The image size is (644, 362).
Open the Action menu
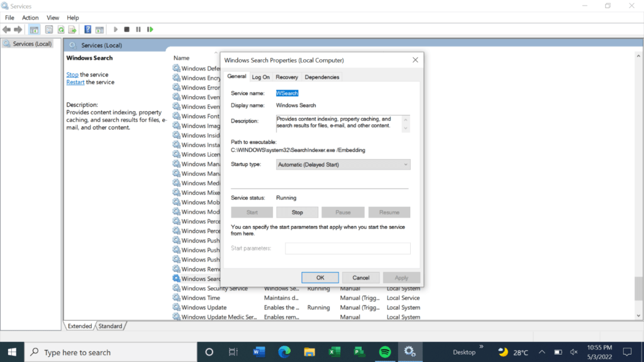point(30,18)
